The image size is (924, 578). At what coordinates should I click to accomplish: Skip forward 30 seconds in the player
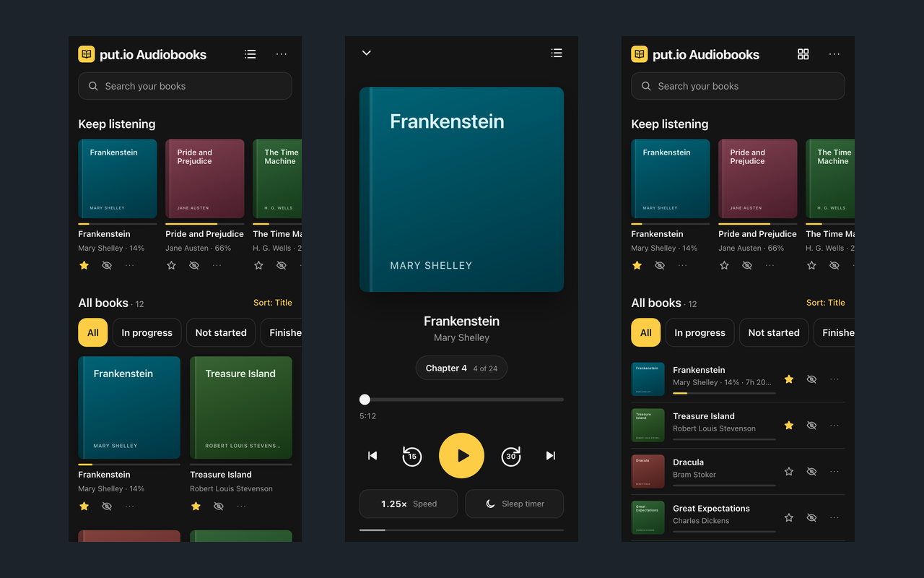511,456
